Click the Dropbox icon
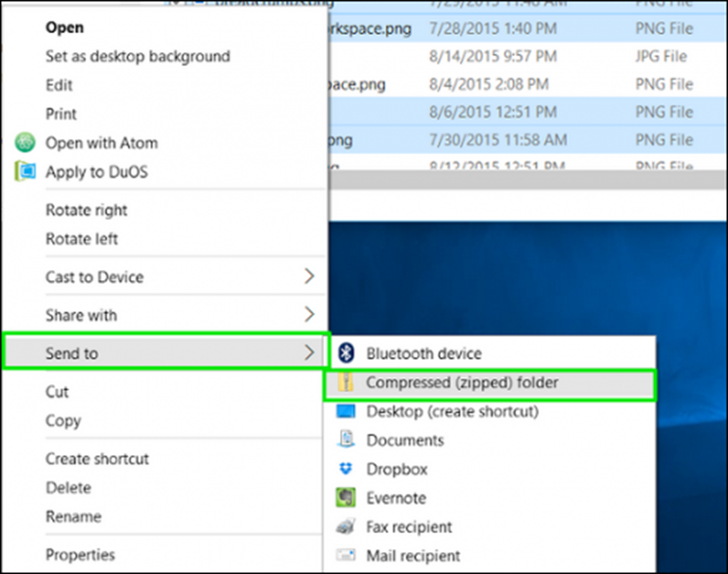 pyautogui.click(x=346, y=469)
